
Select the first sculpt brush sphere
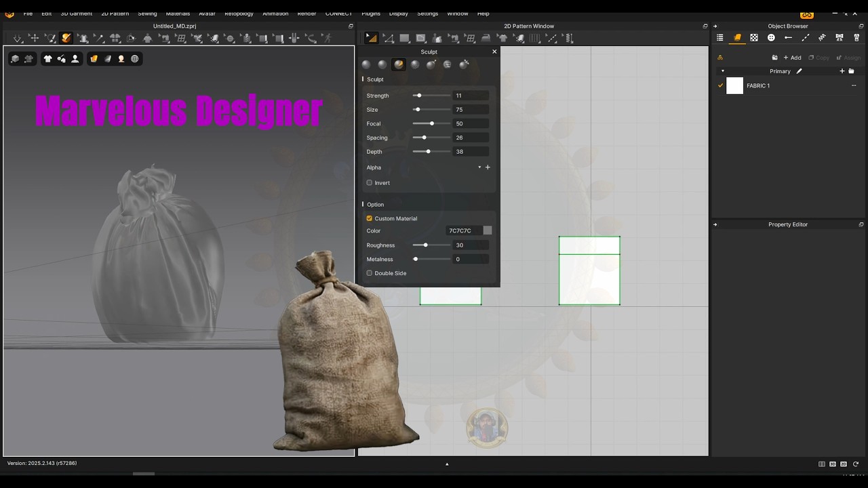[x=366, y=64]
